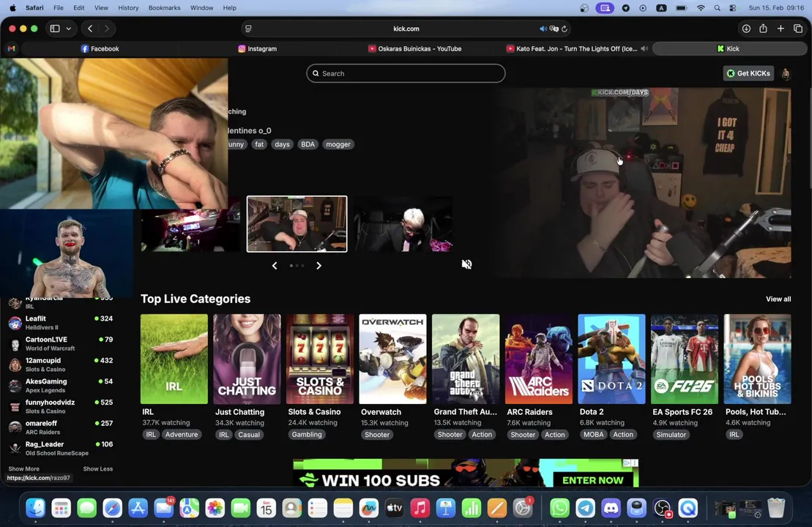Open 12amcupid channel in sidebar
This screenshot has width=812, height=527.
click(x=61, y=365)
